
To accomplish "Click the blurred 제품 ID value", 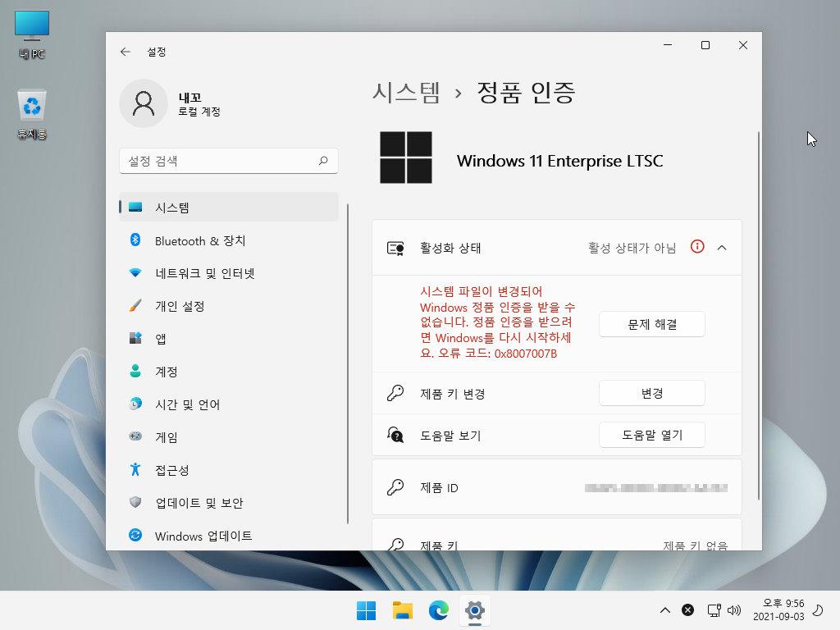I will 656,487.
